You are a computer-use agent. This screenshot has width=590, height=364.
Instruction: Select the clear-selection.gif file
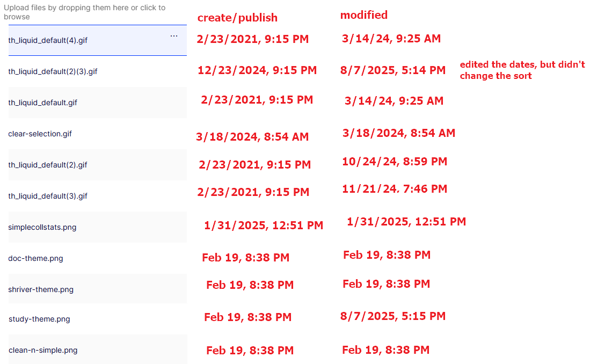coord(40,134)
